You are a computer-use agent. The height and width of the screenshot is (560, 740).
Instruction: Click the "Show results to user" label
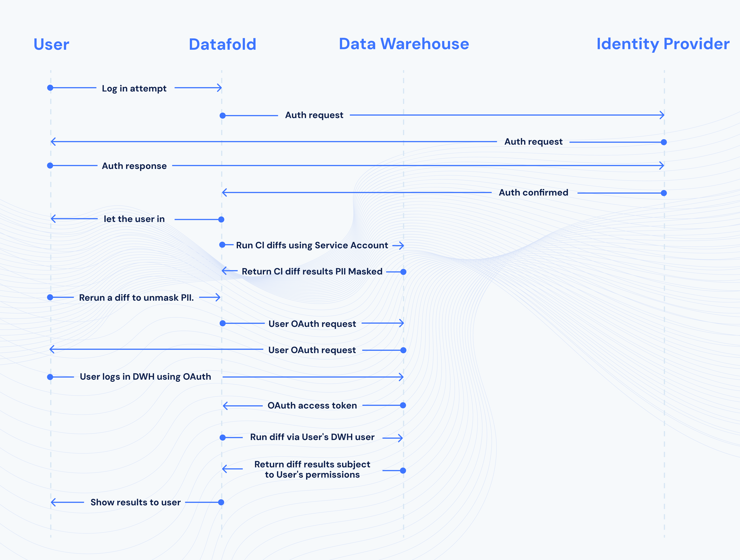click(136, 502)
